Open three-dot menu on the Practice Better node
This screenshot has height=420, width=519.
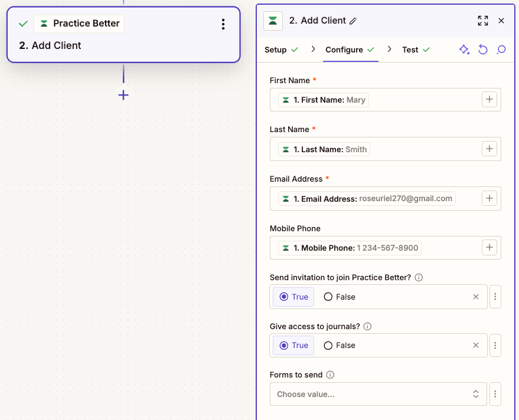(223, 24)
